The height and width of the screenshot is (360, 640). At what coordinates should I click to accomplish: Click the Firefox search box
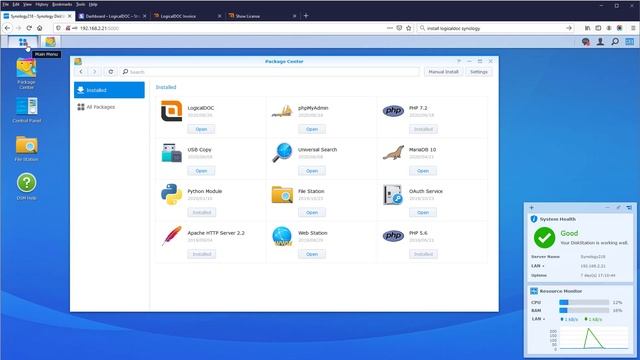(495, 28)
